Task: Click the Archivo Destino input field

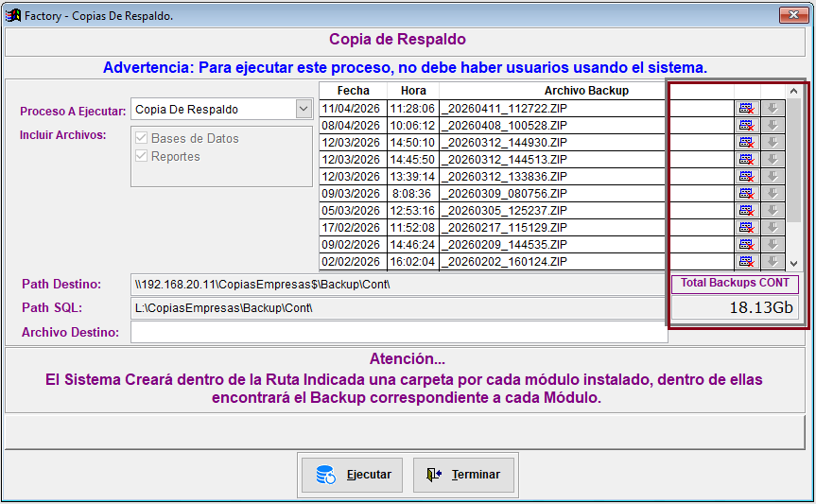Action: coord(398,332)
